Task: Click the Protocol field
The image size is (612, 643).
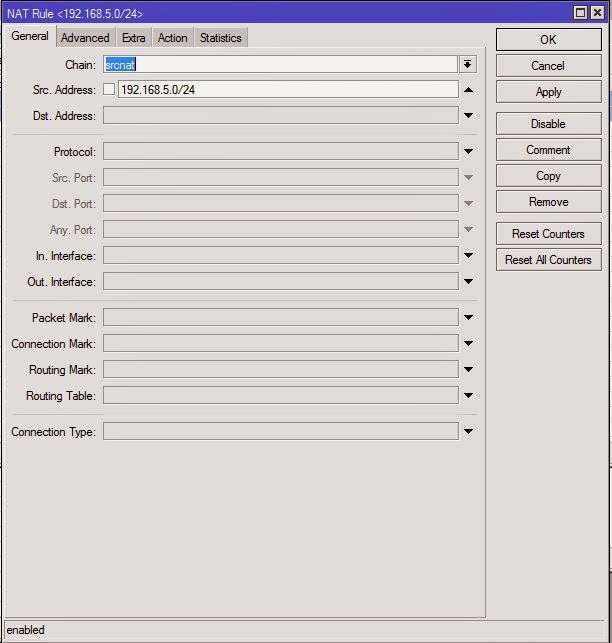Action: [x=281, y=151]
